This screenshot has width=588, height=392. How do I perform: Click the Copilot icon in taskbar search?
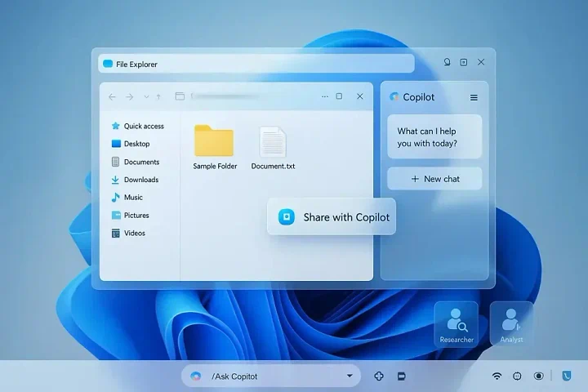[x=195, y=376]
